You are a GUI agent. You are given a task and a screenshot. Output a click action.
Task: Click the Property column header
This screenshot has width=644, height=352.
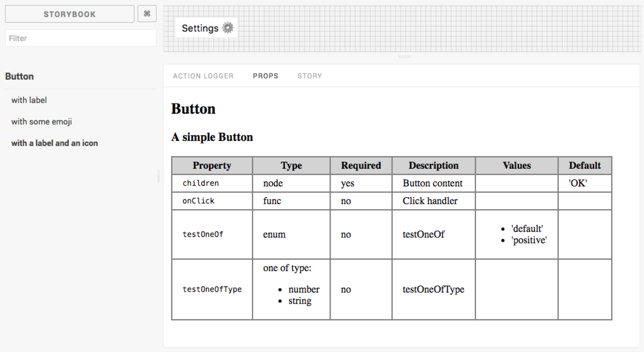(212, 166)
